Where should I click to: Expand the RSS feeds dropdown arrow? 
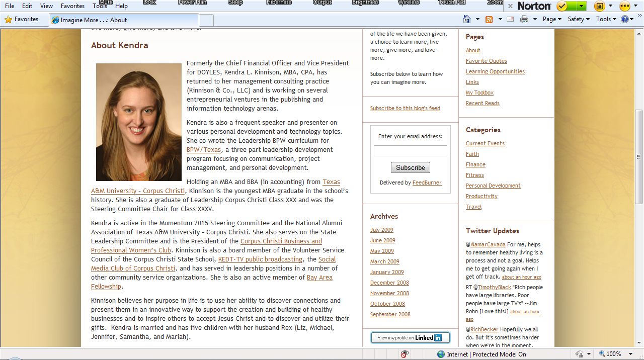pos(500,19)
